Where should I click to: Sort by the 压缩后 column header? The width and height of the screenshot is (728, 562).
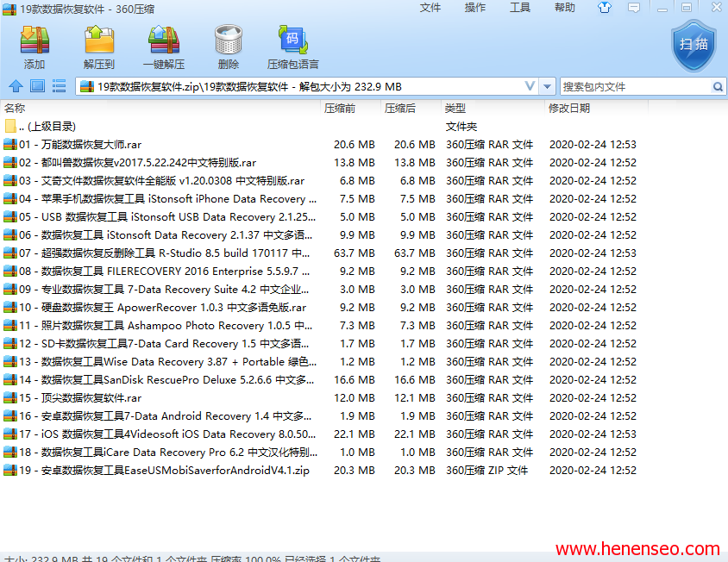399,108
